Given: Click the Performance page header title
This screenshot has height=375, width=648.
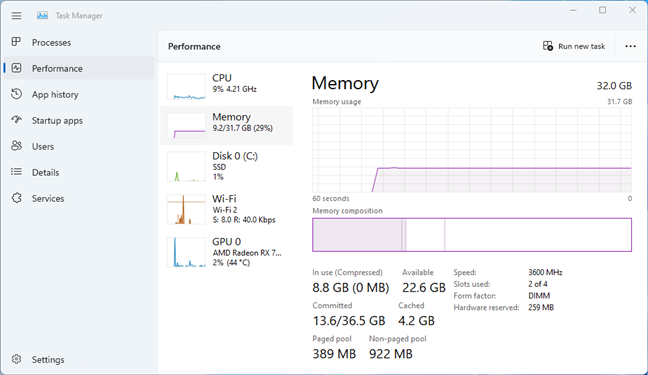Looking at the screenshot, I should pos(194,46).
